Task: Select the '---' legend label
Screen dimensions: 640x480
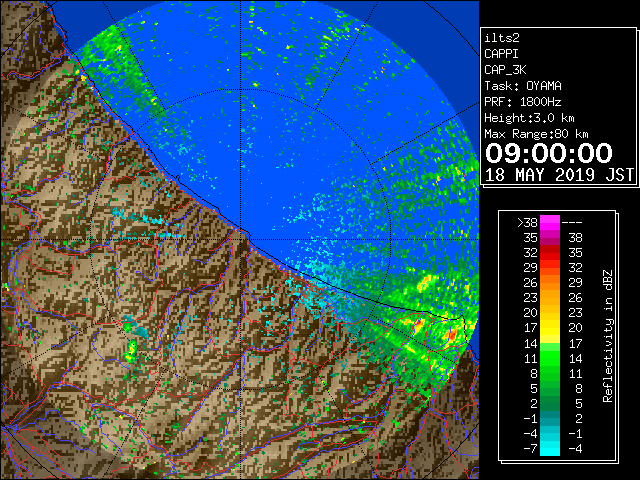Action: tap(572, 223)
